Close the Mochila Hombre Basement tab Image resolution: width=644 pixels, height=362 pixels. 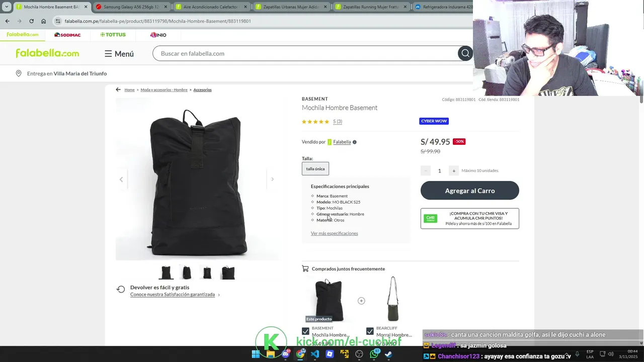[86, 7]
